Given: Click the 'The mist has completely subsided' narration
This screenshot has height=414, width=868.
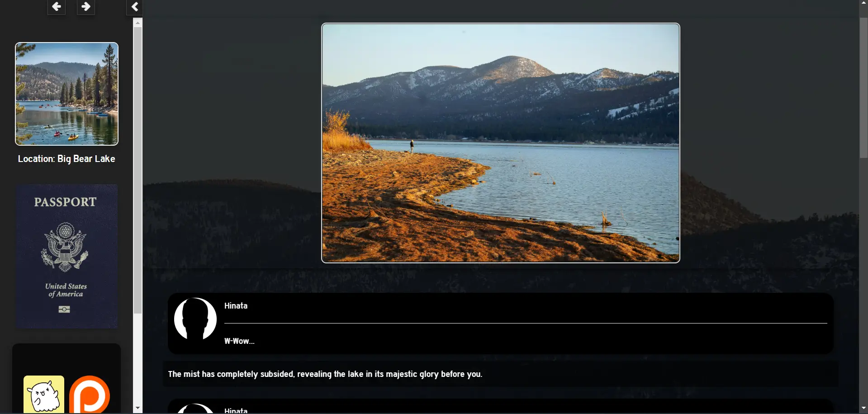Looking at the screenshot, I should click(x=325, y=374).
